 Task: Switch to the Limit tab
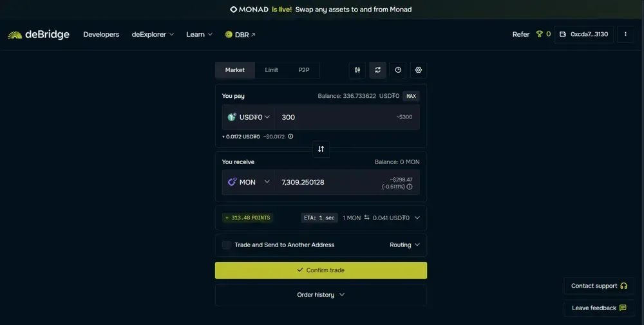pyautogui.click(x=272, y=70)
